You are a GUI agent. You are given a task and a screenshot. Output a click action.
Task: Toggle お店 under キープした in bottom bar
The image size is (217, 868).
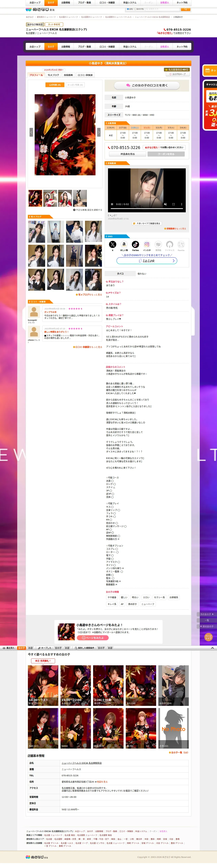pyautogui.click(x=67, y=648)
